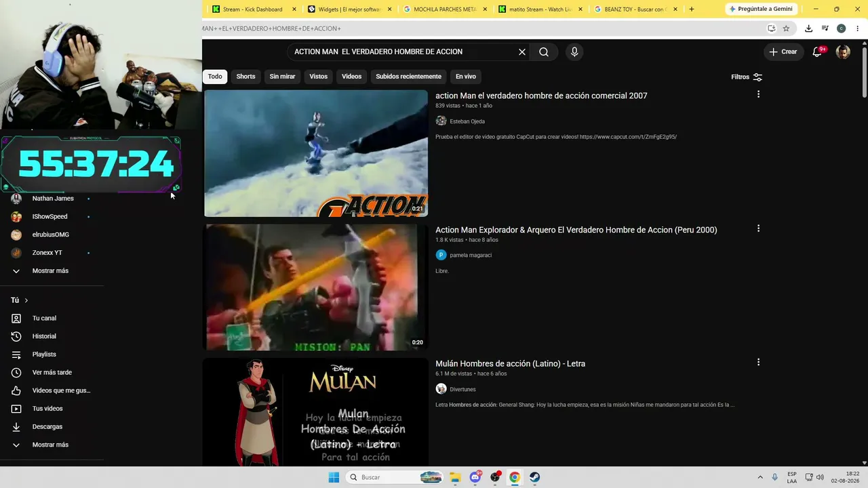
Task: Show hidden icons in the system tray
Action: (x=759, y=477)
